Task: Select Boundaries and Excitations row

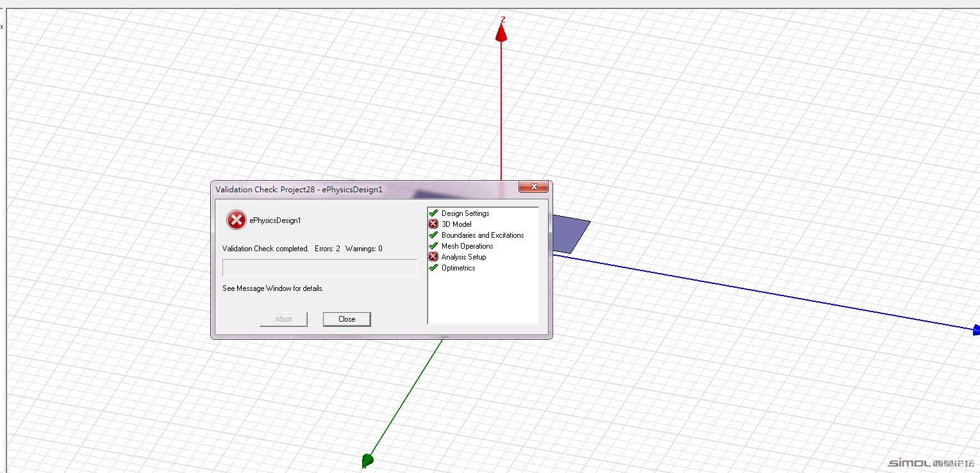Action: point(483,235)
